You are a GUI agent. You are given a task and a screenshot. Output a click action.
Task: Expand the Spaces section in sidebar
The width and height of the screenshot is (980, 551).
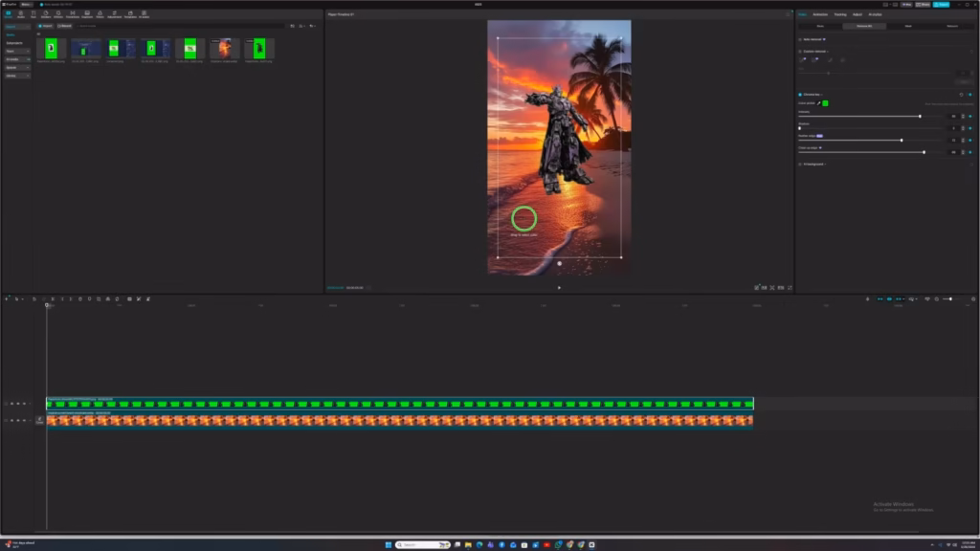[17, 68]
